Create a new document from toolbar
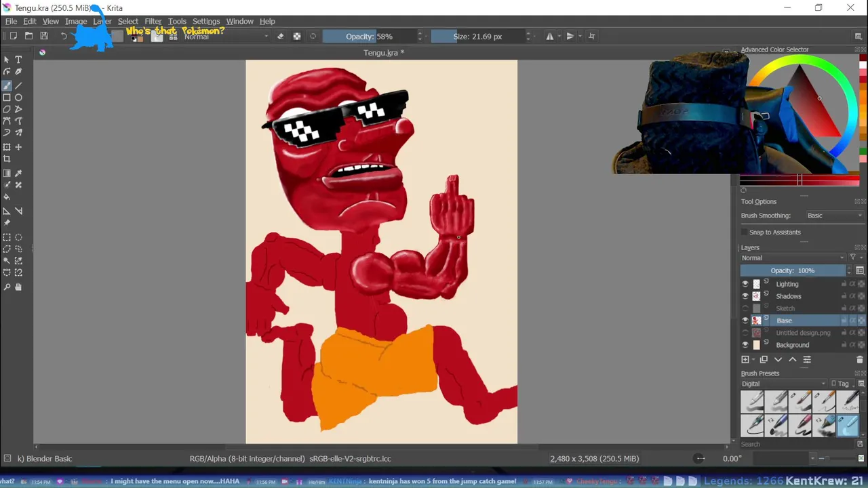This screenshot has height=488, width=868. pyautogui.click(x=13, y=36)
